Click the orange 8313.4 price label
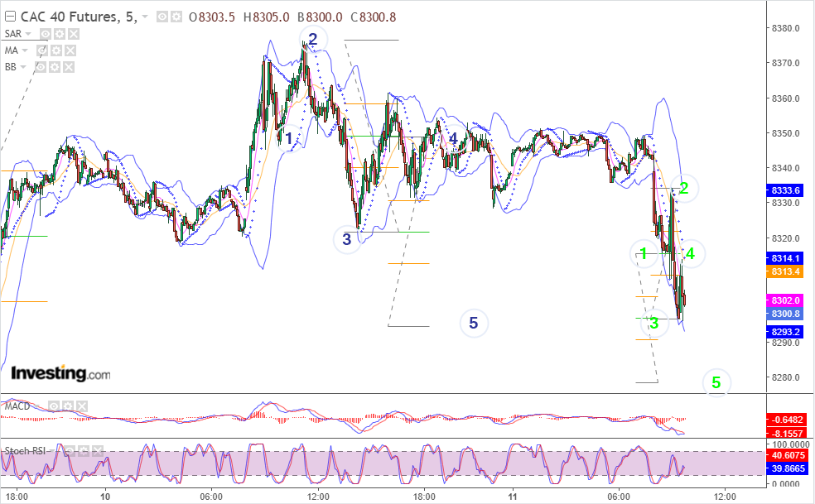This screenshot has height=504, width=815. pos(785,271)
